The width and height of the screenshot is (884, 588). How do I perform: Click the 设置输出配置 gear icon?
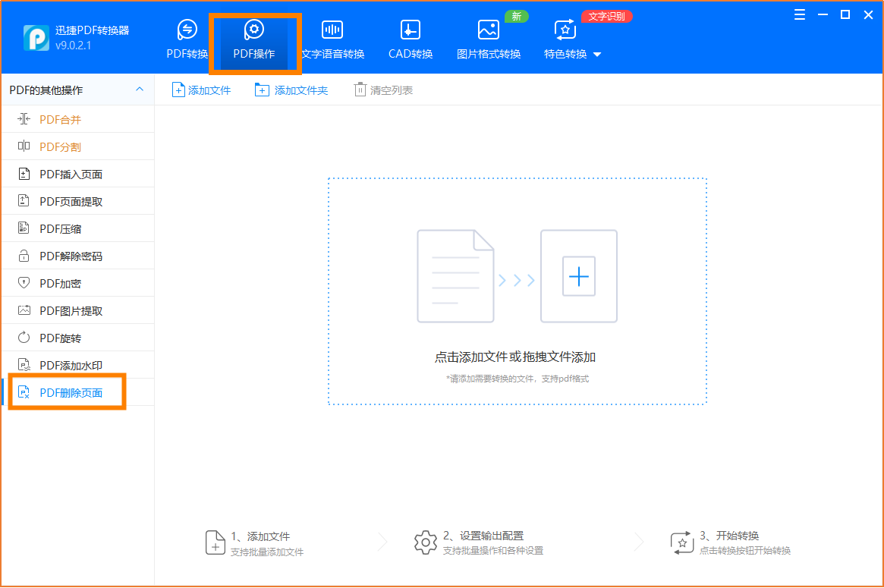[x=426, y=542]
